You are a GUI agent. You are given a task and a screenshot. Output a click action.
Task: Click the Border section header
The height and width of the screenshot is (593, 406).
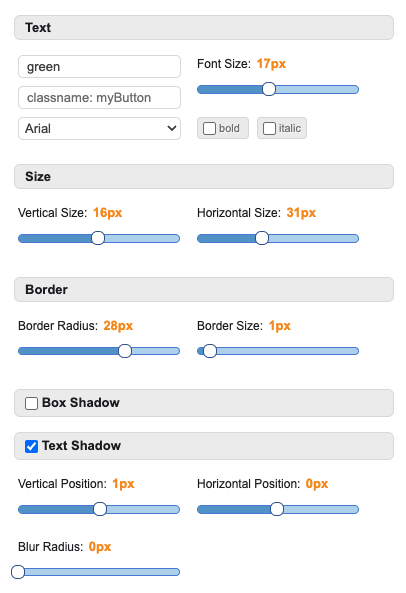204,290
